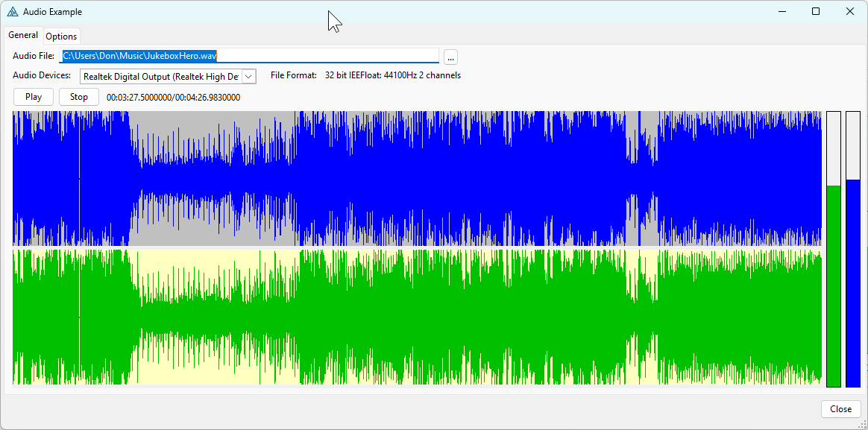Click the playback time position readout
Screen dimensions: 868x430
click(x=173, y=98)
